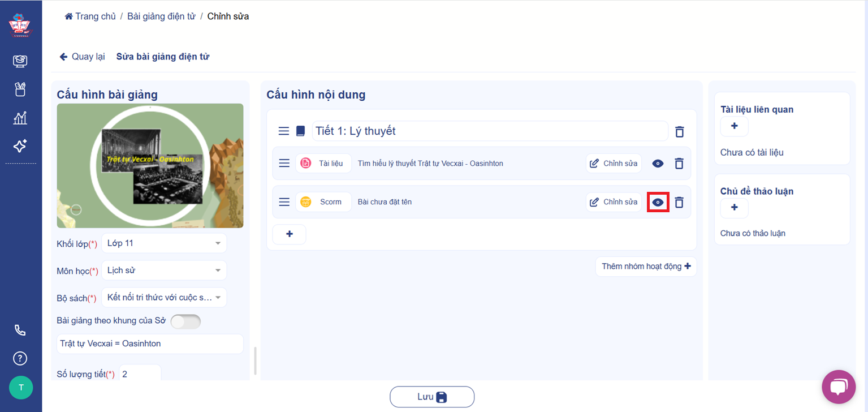Toggle visibility of Scorm activity

[x=658, y=202]
